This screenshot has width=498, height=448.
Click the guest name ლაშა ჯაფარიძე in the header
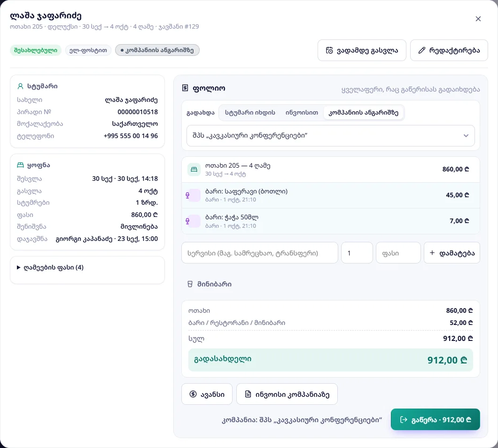(x=46, y=15)
